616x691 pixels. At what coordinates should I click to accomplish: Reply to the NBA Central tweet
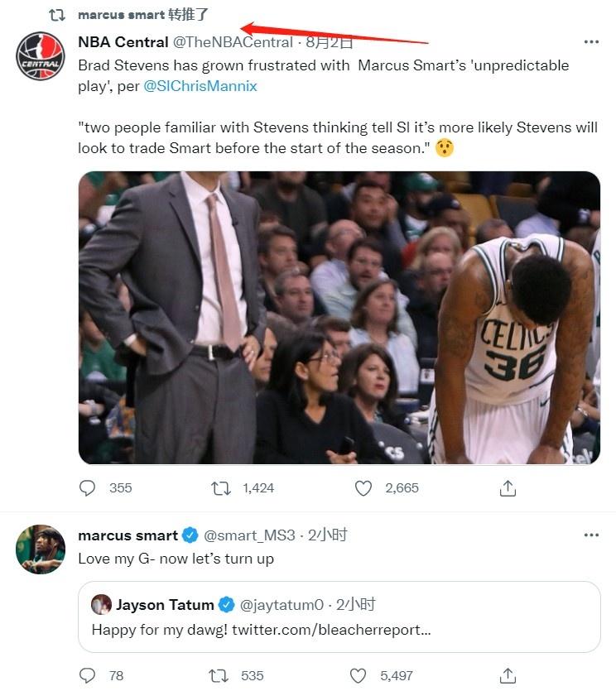[88, 488]
